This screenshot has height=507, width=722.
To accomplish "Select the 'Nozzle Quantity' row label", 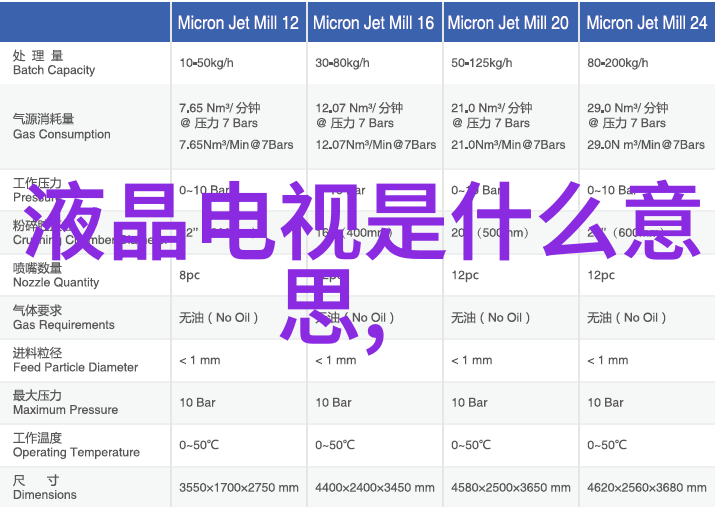I will (x=56, y=282).
